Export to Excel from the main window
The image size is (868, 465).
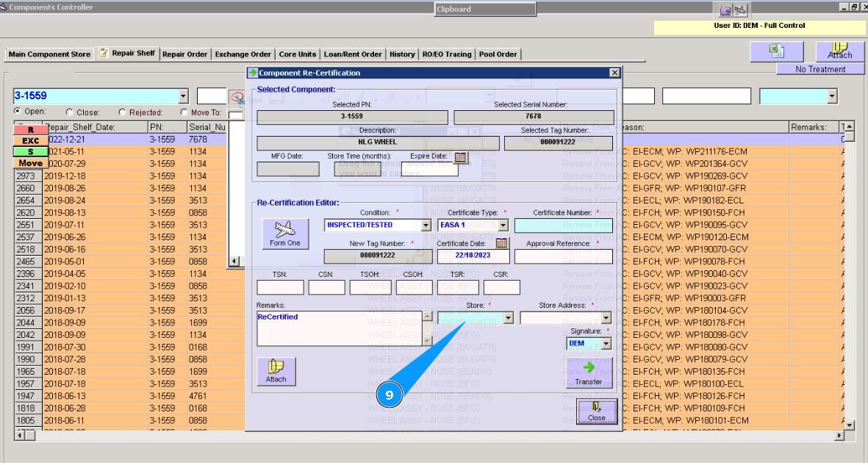coord(777,51)
